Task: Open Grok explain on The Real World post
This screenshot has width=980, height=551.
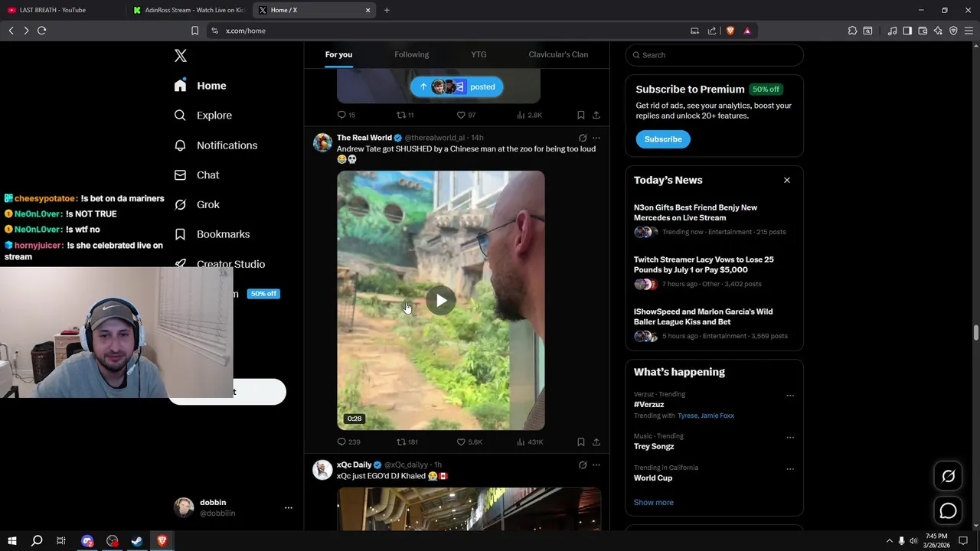Action: tap(583, 139)
